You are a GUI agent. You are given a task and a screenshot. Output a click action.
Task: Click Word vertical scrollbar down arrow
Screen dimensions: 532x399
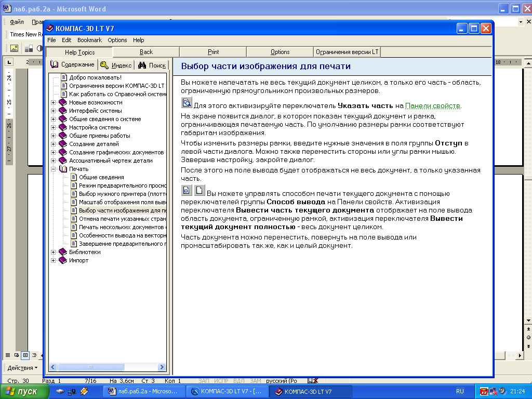coord(528,320)
